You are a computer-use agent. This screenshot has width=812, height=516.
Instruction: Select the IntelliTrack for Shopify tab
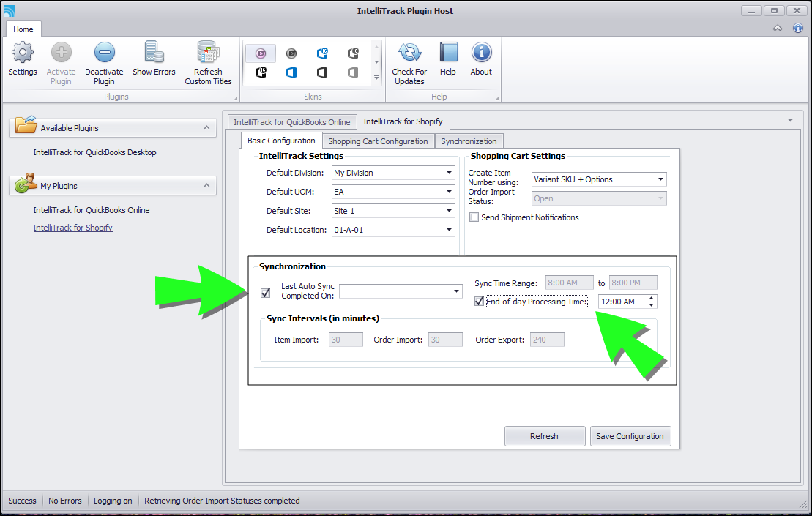(403, 121)
